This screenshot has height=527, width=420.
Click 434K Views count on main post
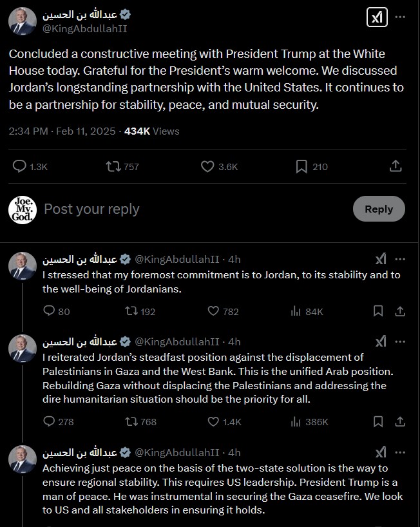tap(151, 131)
